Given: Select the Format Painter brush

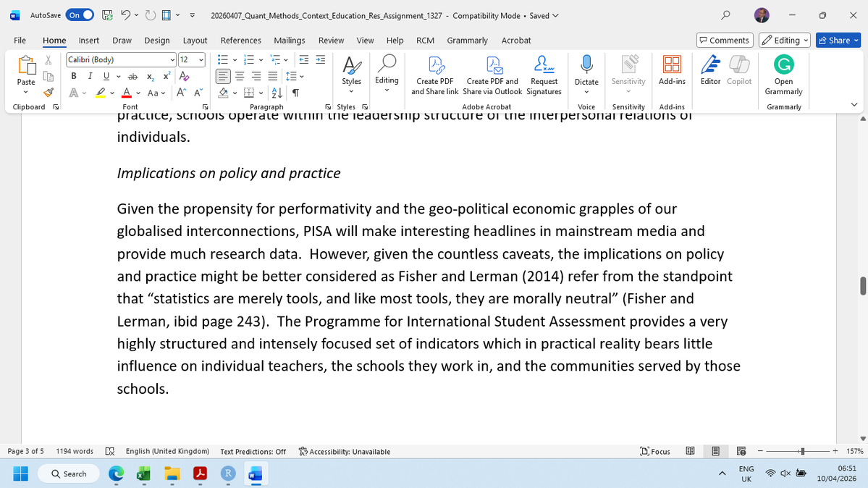Looking at the screenshot, I should pos(49,93).
